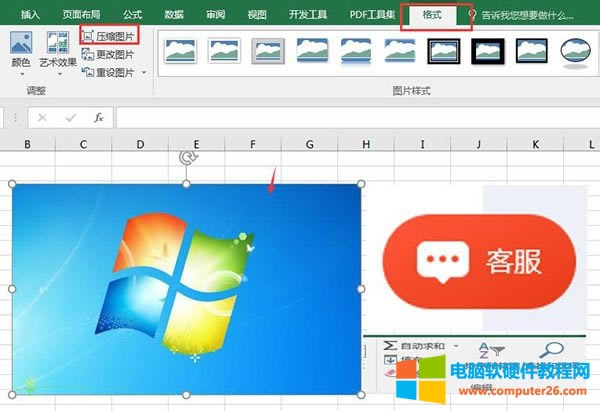Click the left-middle picture resize handle

(x=12, y=289)
